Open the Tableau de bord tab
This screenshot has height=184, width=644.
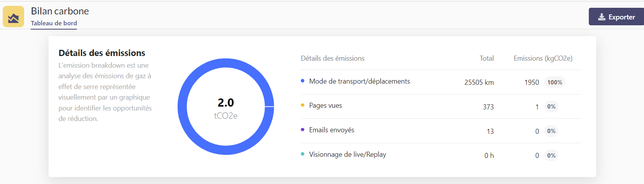pos(54,23)
